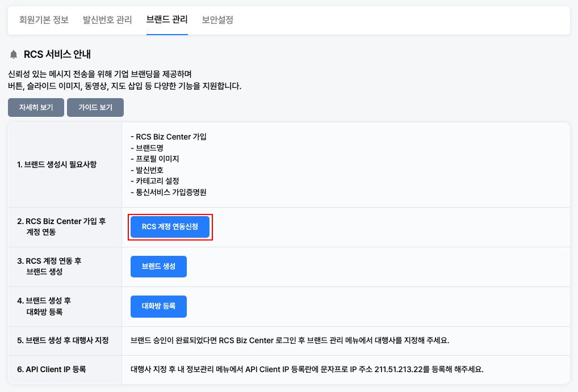
Task: Switch to the 발신번호 관리 tab
Action: pos(107,20)
